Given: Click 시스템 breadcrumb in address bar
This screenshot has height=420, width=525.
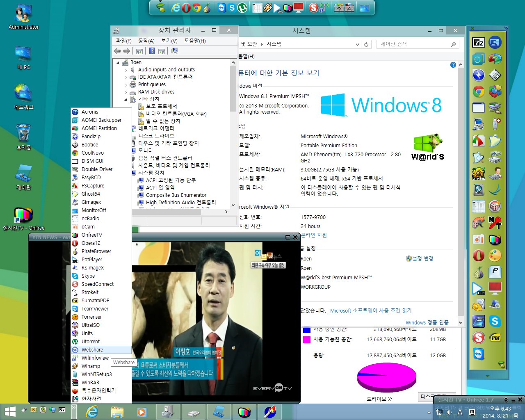Looking at the screenshot, I should click(274, 44).
